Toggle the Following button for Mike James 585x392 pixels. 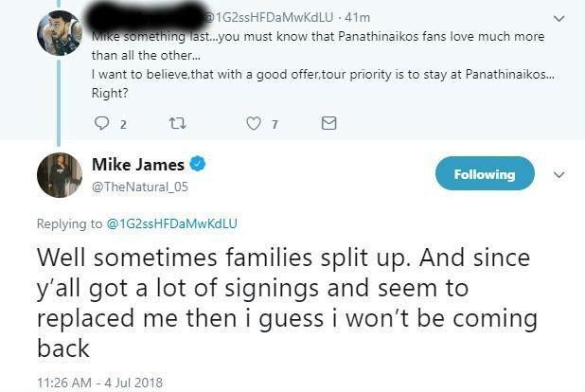(x=484, y=174)
